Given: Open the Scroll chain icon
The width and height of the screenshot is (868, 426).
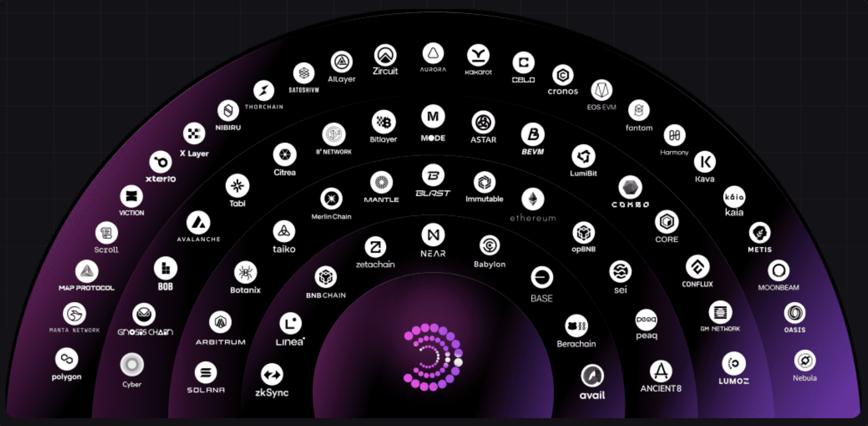Looking at the screenshot, I should [x=106, y=233].
